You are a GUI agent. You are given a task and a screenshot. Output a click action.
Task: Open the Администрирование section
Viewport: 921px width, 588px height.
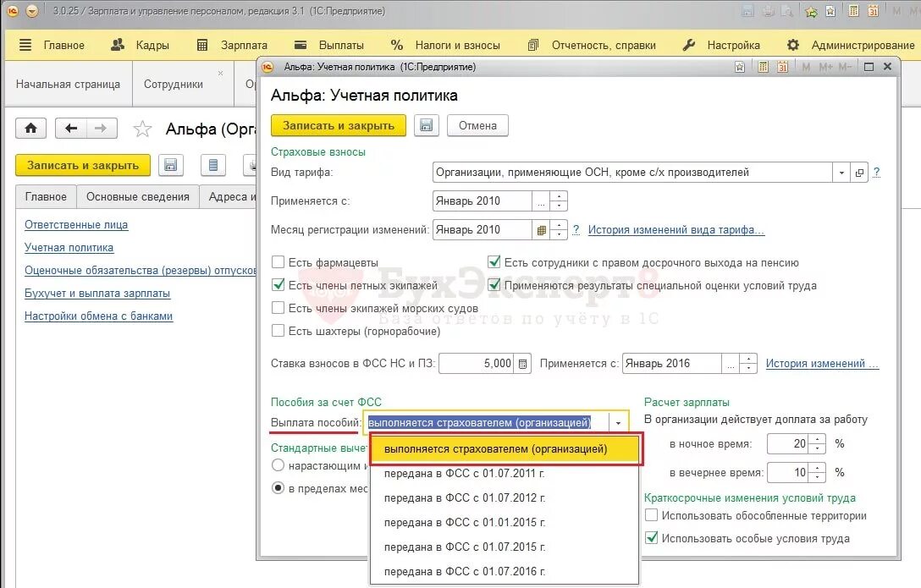tap(851, 45)
